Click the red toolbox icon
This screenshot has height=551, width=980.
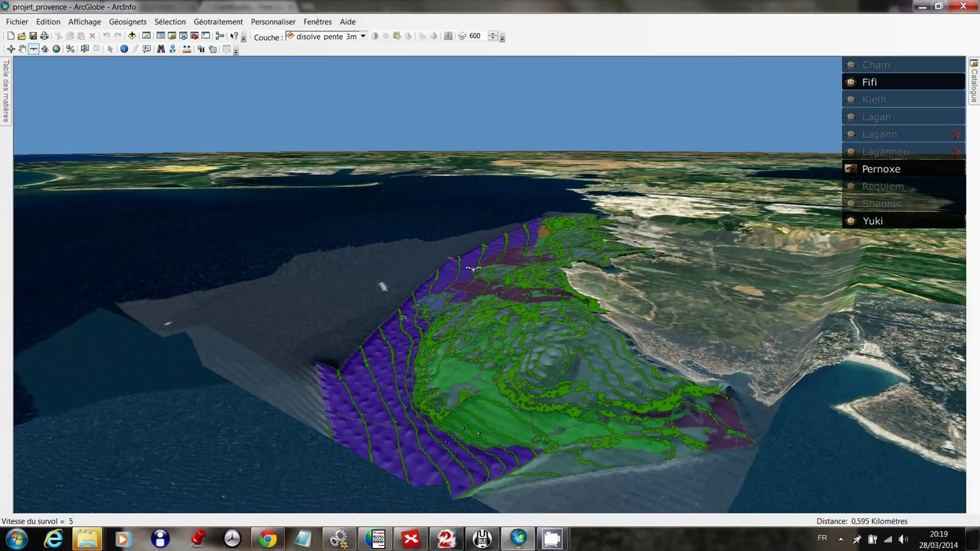[x=194, y=36]
